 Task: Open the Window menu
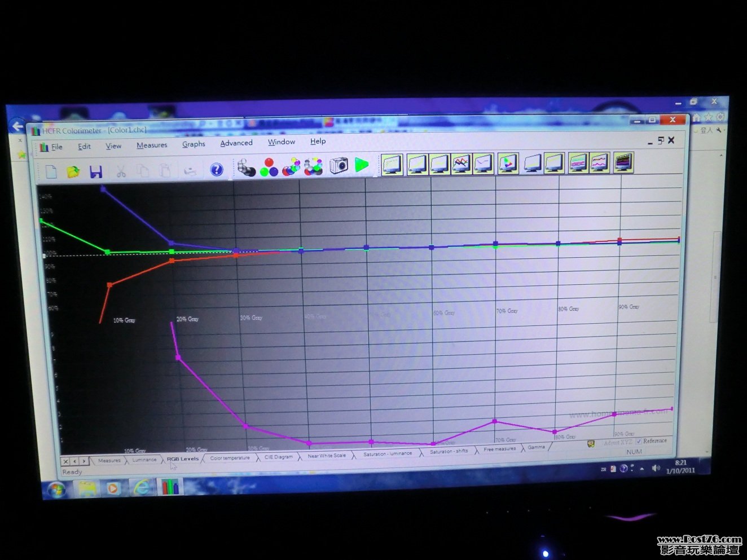tap(282, 142)
